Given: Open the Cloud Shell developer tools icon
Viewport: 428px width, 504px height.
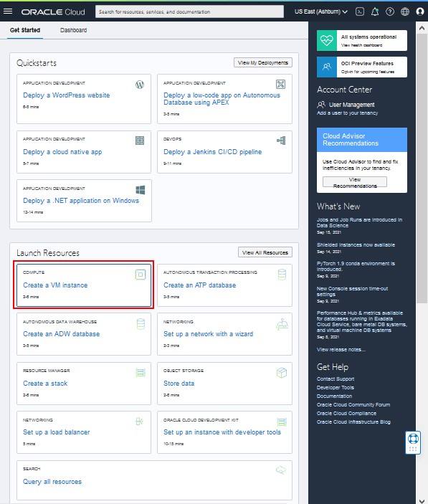Looking at the screenshot, I should 360,11.
